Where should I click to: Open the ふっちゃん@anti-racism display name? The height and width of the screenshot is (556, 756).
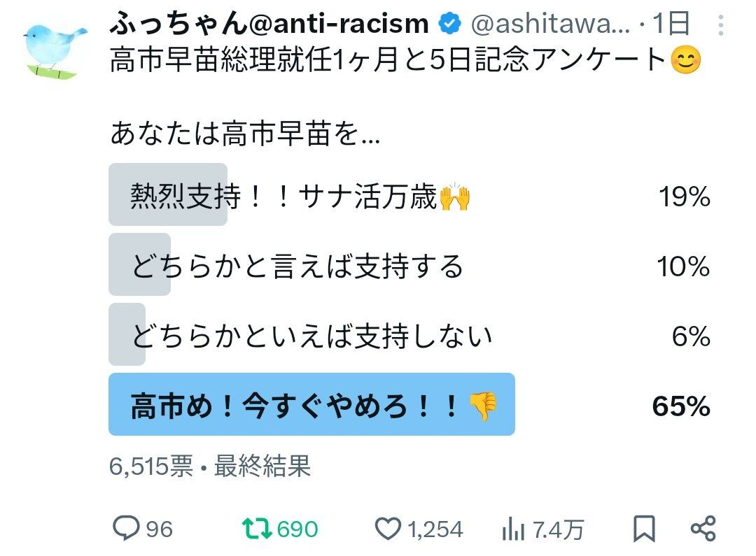(269, 24)
